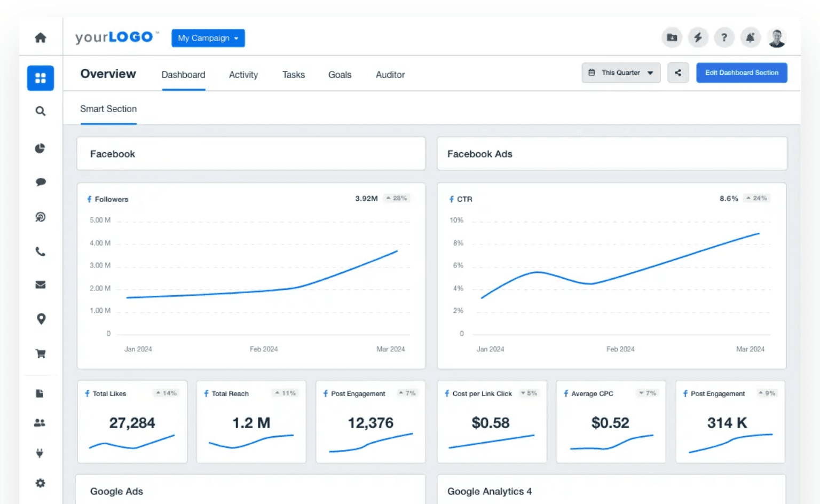Click the lightning bolt quick-actions icon
The width and height of the screenshot is (820, 504).
[698, 37]
